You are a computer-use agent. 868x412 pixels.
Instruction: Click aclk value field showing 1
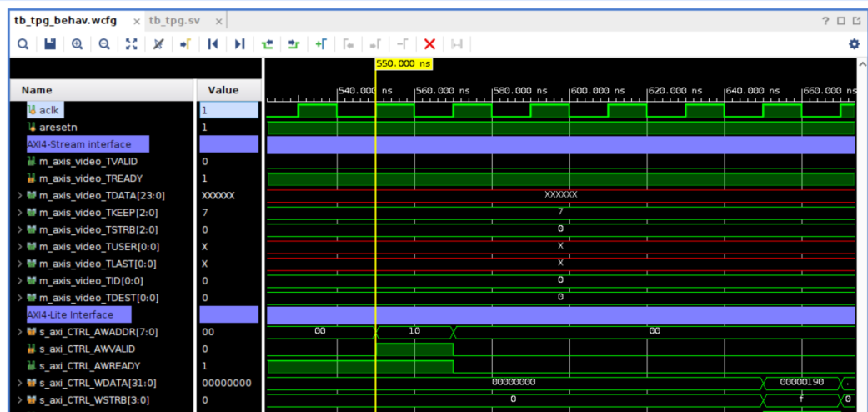(229, 110)
